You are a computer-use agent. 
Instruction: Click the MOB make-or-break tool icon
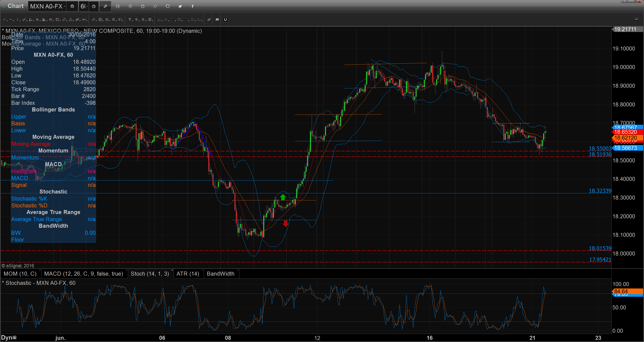point(179,20)
